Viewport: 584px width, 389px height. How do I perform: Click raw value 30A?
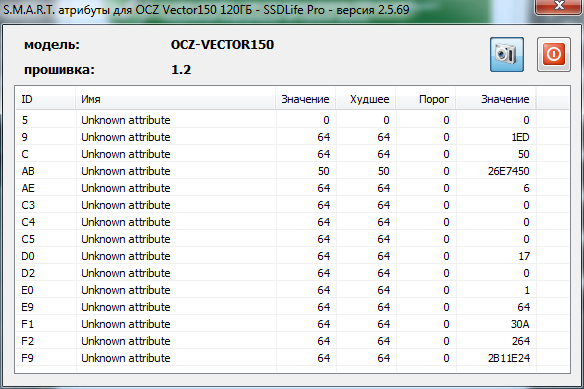[520, 324]
